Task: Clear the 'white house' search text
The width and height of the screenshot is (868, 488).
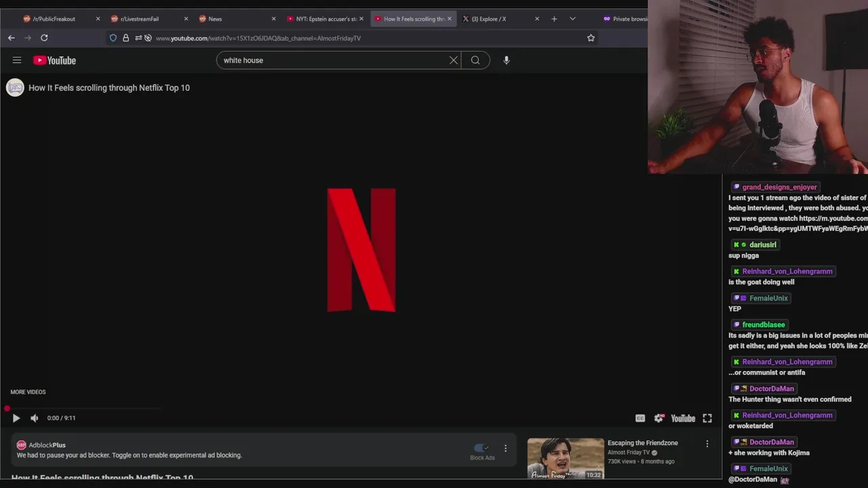Action: tap(454, 60)
